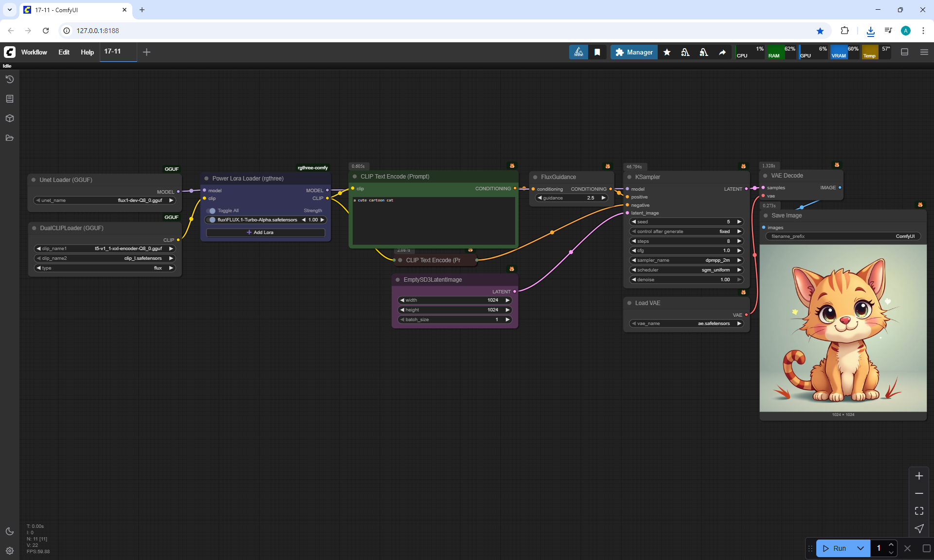Toggle bottom panel visibility icon
Screen dimensions: 934x560
[905, 52]
